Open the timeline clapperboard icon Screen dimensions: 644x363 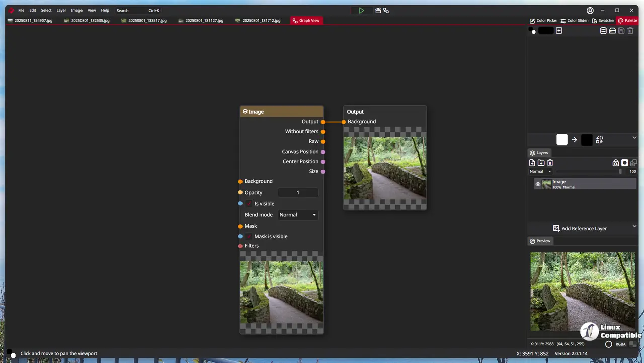(378, 10)
